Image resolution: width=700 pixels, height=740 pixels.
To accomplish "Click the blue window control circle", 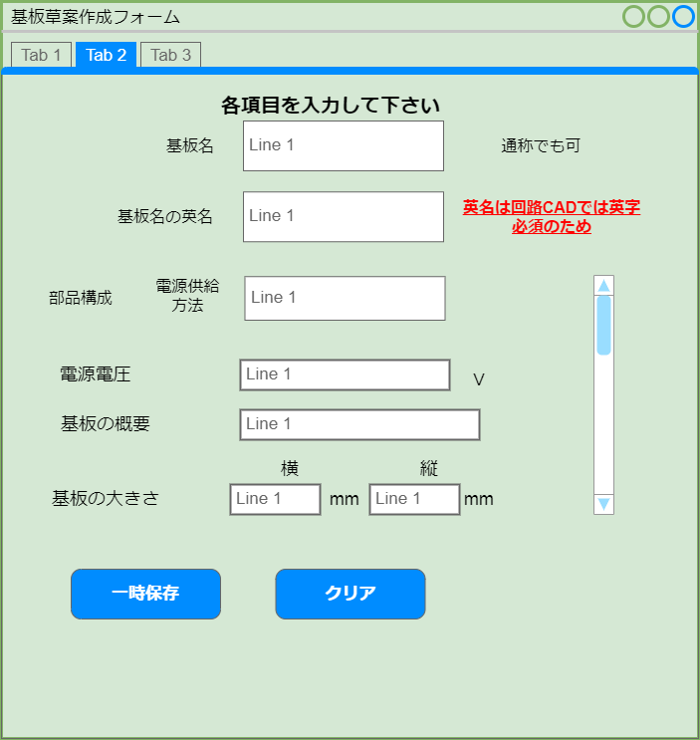I will point(683,17).
